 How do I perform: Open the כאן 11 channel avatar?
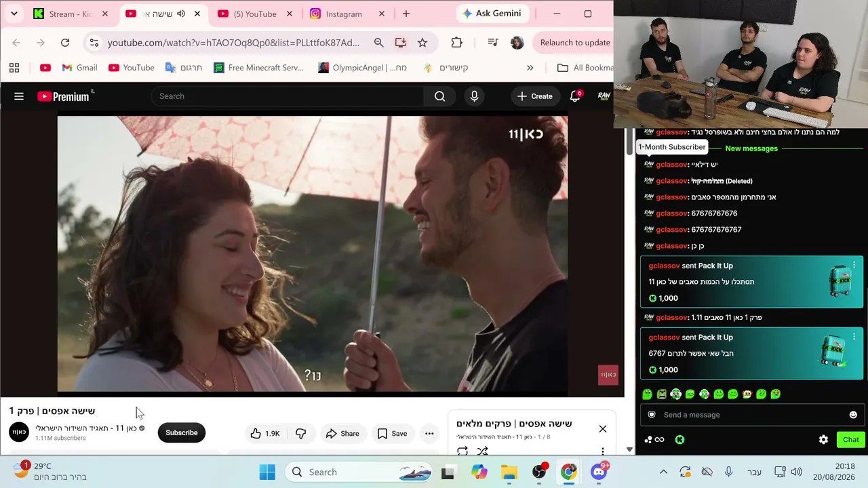tap(19, 432)
